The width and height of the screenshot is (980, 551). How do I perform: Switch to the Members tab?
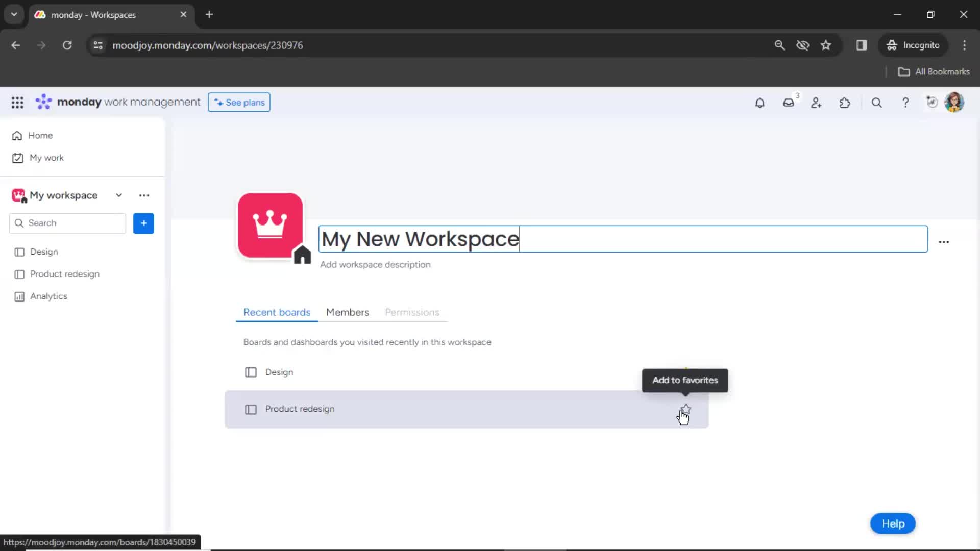tap(347, 312)
